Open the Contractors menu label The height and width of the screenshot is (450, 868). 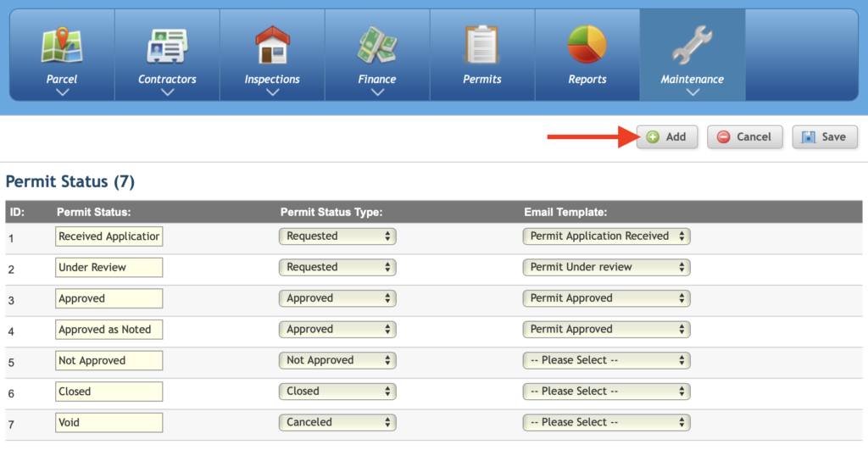167,79
